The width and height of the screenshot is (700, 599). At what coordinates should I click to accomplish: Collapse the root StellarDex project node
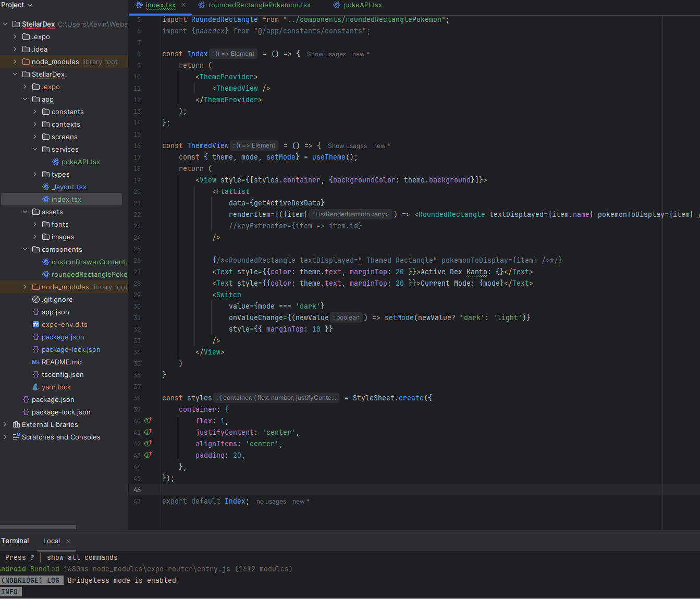(5, 24)
